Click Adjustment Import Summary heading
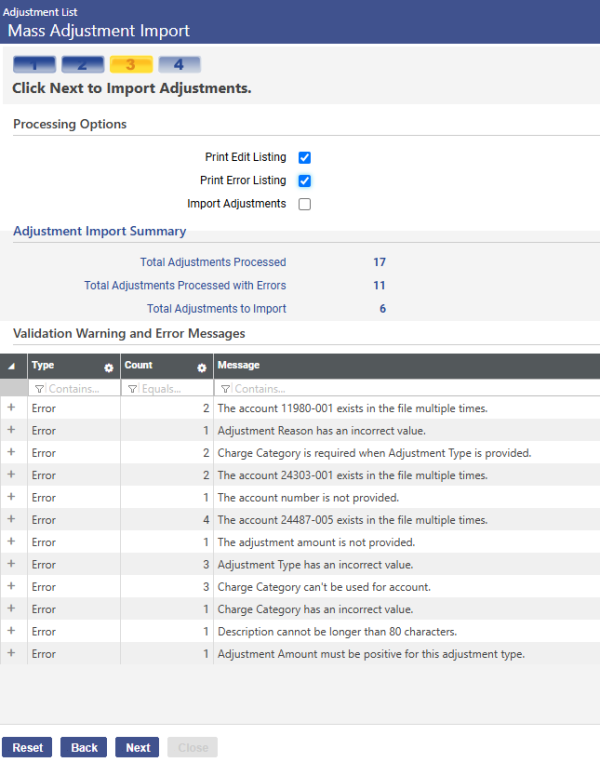 100,231
